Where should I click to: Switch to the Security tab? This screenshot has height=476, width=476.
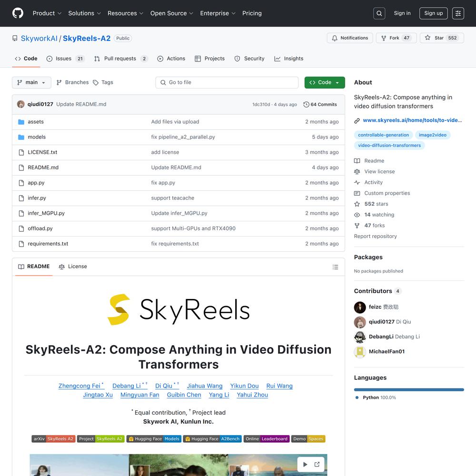249,59
